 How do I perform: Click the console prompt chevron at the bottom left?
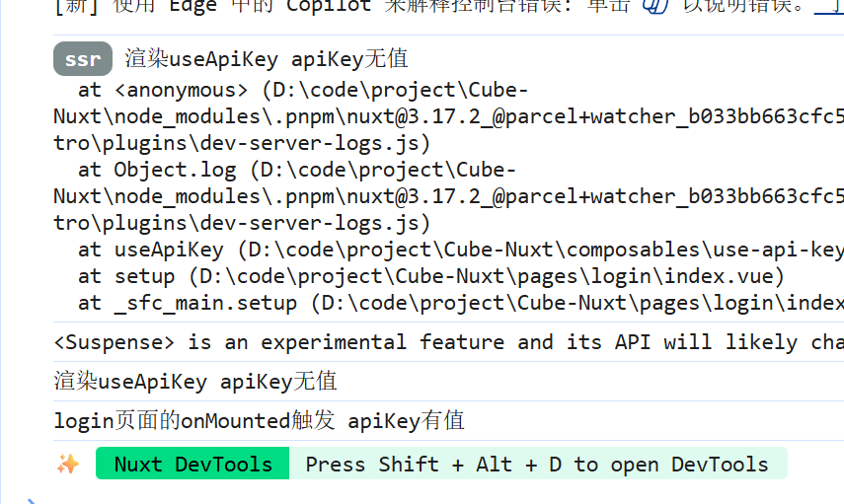(x=30, y=499)
